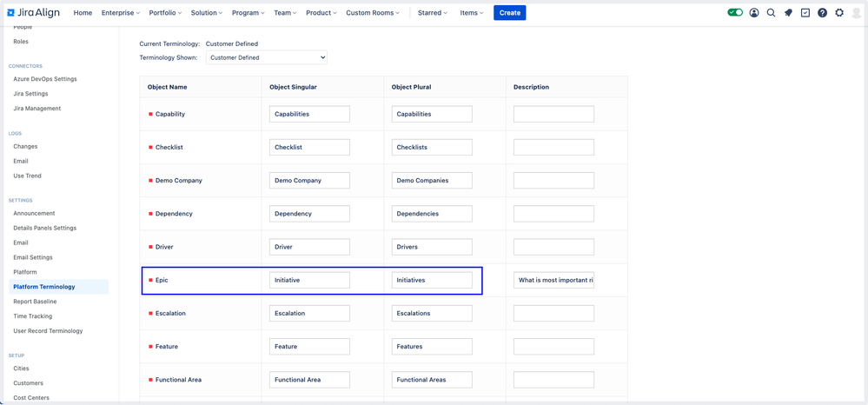Open the Terminology Shown dropdown
The image size is (868, 405).
266,57
